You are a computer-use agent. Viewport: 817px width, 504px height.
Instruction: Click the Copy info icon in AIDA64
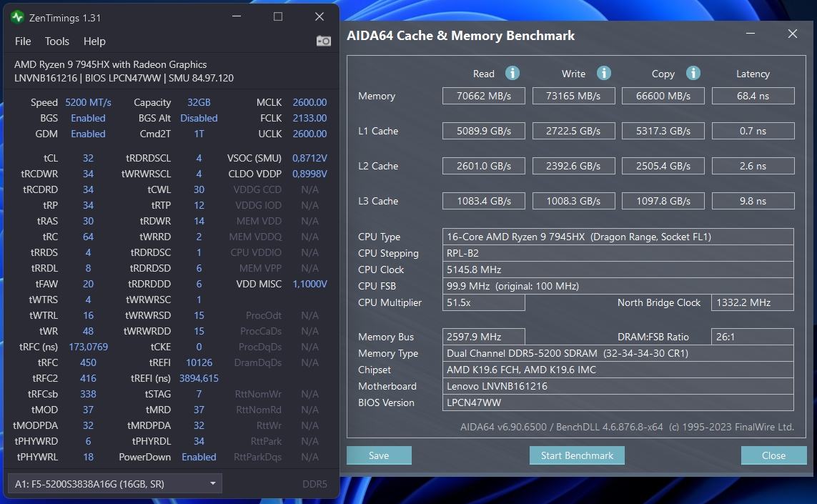(693, 73)
